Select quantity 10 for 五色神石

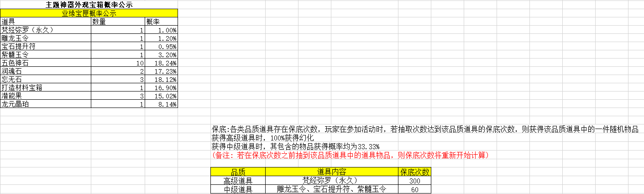[118, 63]
